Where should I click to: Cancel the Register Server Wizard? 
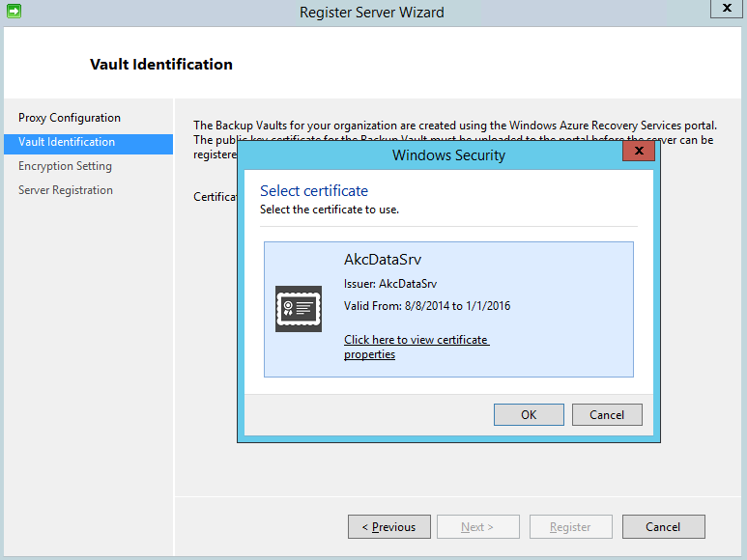(664, 527)
